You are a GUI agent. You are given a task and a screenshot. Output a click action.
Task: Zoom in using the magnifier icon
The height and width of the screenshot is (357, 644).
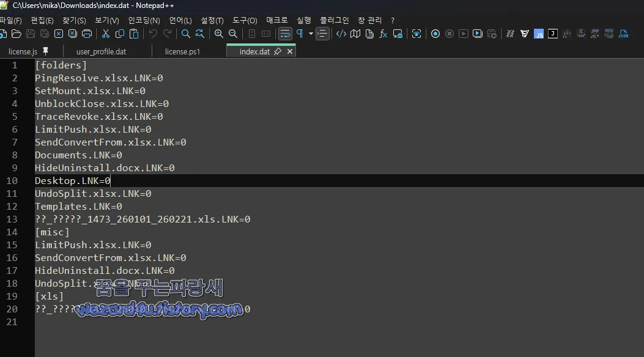219,34
